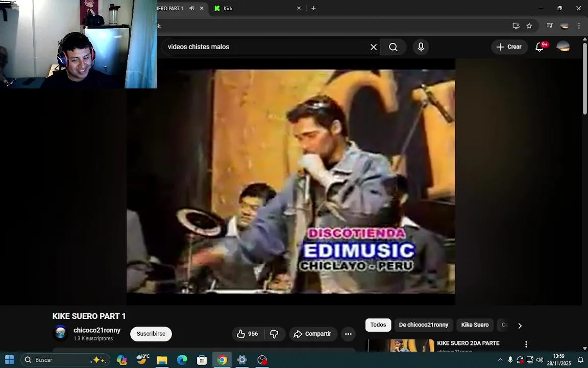This screenshot has width=588, height=368.
Task: Launch Microsoft Edge from the taskbar
Action: point(182,360)
